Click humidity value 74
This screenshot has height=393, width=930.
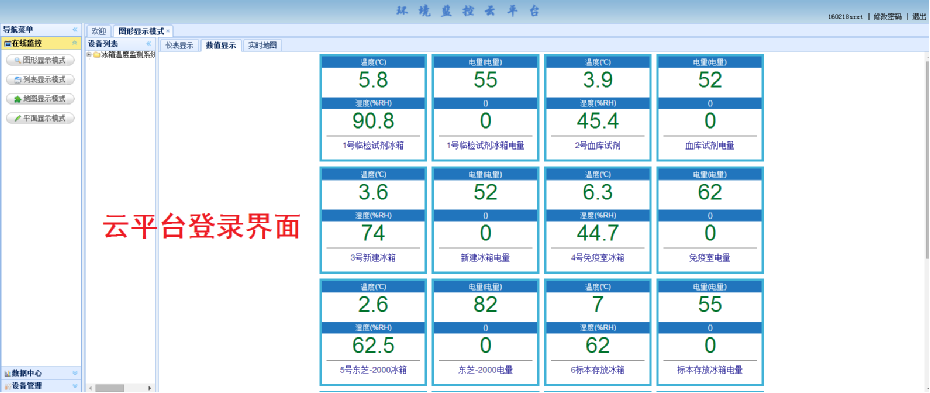click(373, 234)
